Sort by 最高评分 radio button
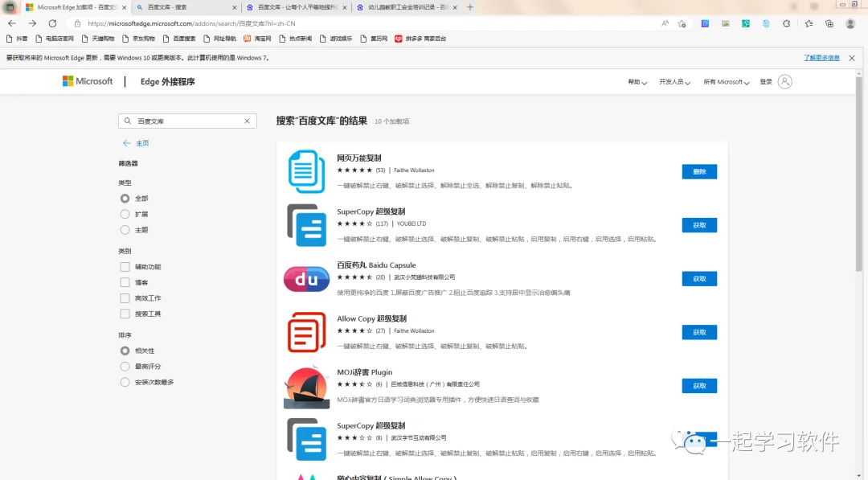The width and height of the screenshot is (868, 480). pos(125,367)
